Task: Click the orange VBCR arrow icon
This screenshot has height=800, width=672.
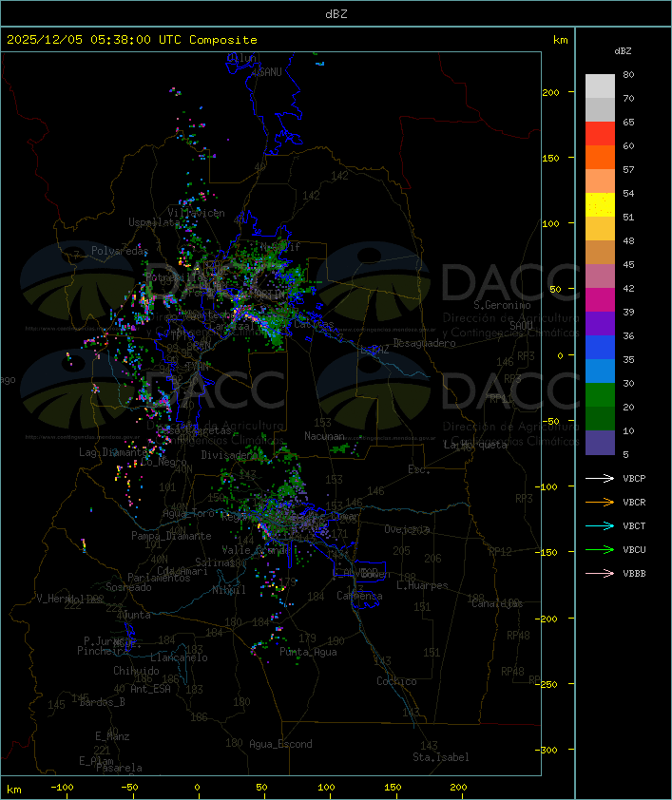Action: pos(600,502)
